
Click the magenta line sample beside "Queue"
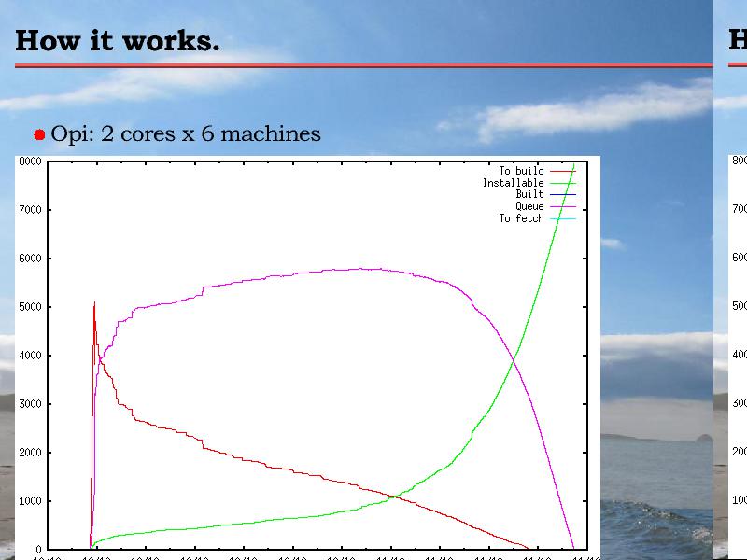pyautogui.click(x=562, y=206)
